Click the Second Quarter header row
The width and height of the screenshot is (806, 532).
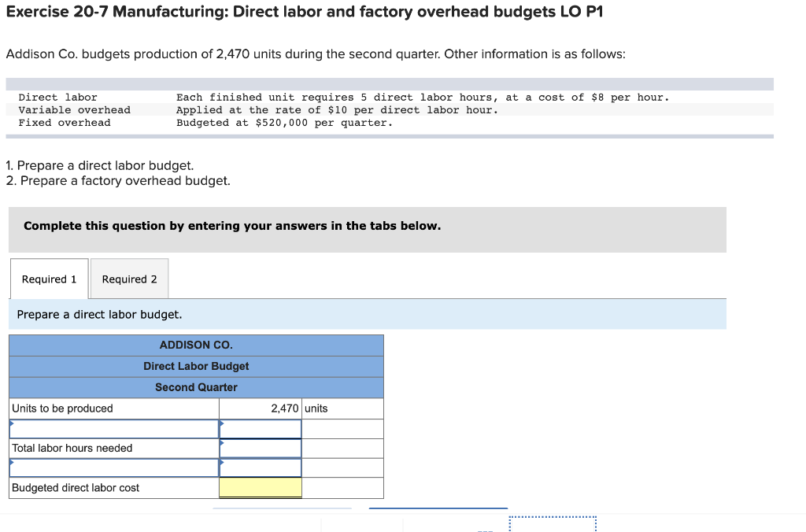point(196,387)
